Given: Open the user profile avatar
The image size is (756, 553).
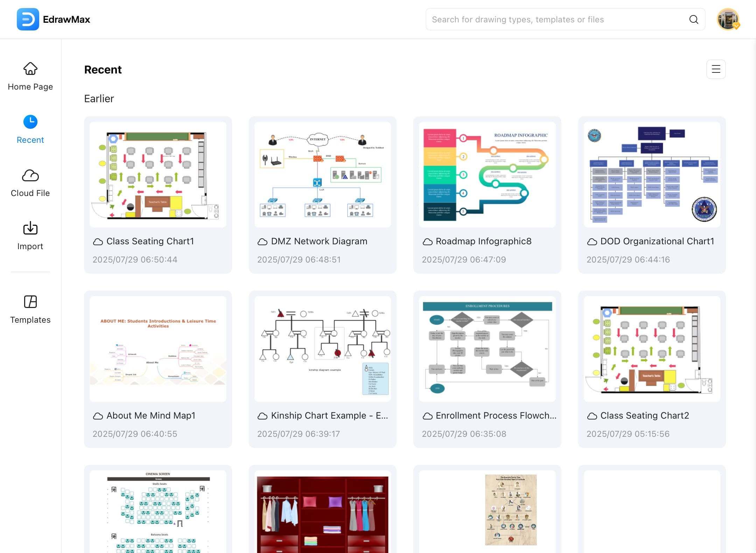Looking at the screenshot, I should point(728,19).
